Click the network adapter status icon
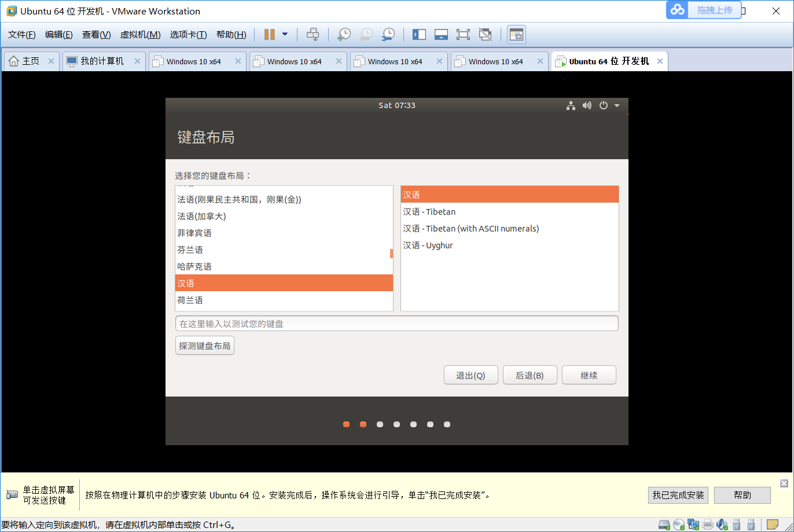Image resolution: width=794 pixels, height=532 pixels. click(x=693, y=525)
